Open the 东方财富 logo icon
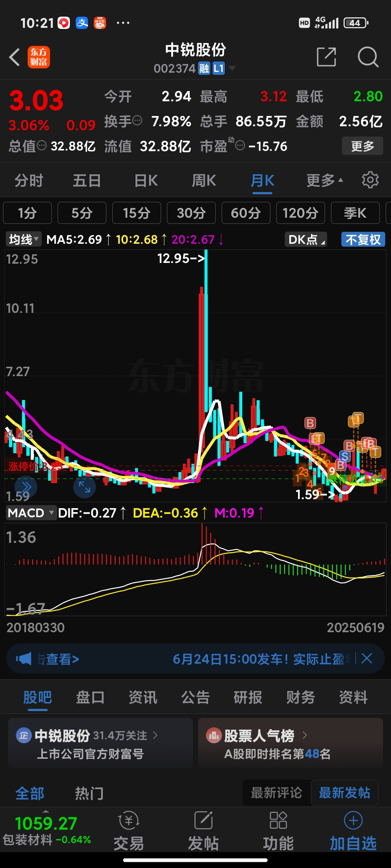This screenshot has height=868, width=391. (39, 57)
